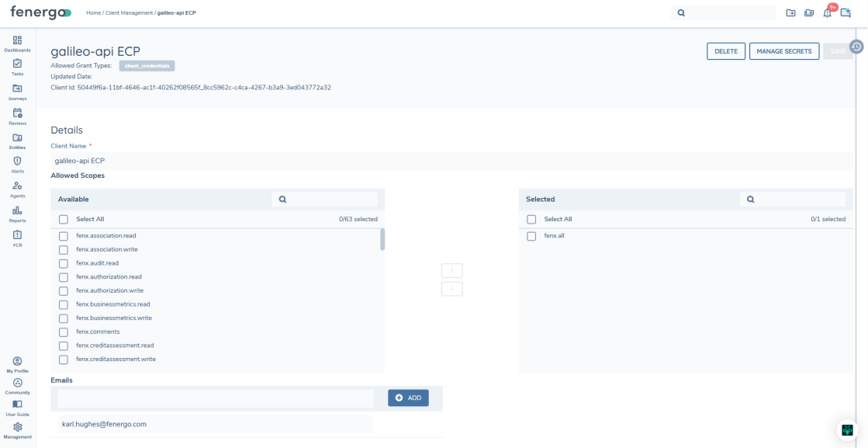
Task: Go to Journeys in the sidebar
Action: (17, 88)
